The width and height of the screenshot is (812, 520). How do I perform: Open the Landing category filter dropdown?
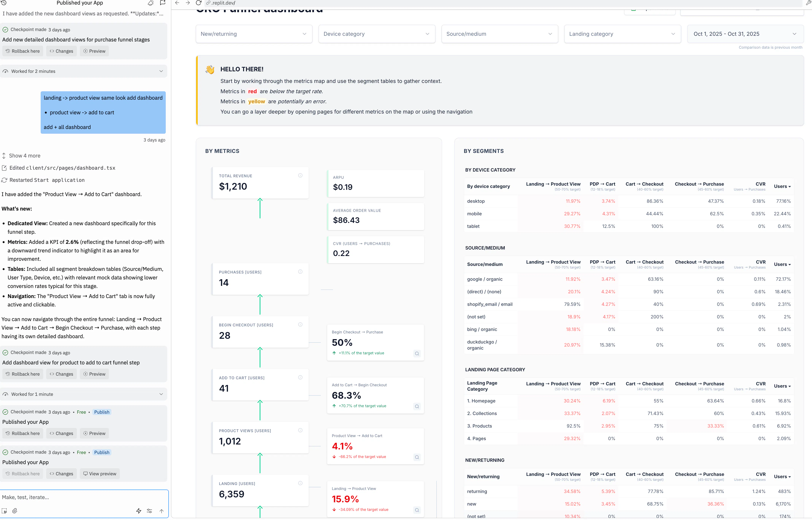pos(622,34)
